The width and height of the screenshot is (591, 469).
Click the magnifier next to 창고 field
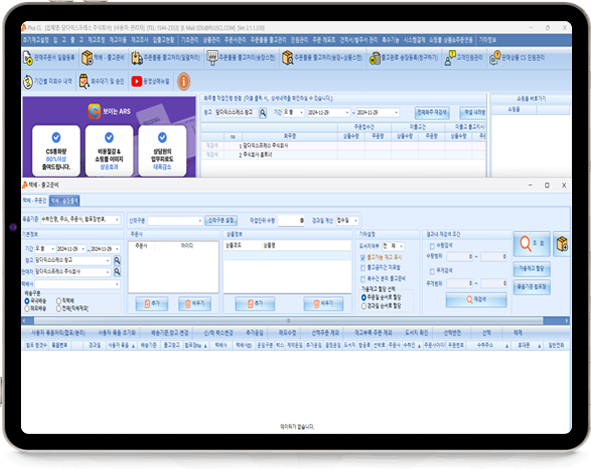(x=118, y=261)
